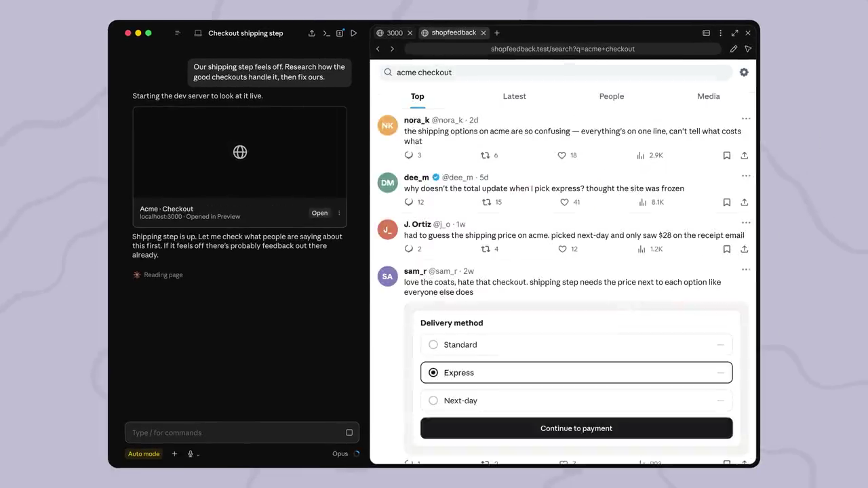
Task: Select the Standard delivery radio button
Action: coord(433,344)
